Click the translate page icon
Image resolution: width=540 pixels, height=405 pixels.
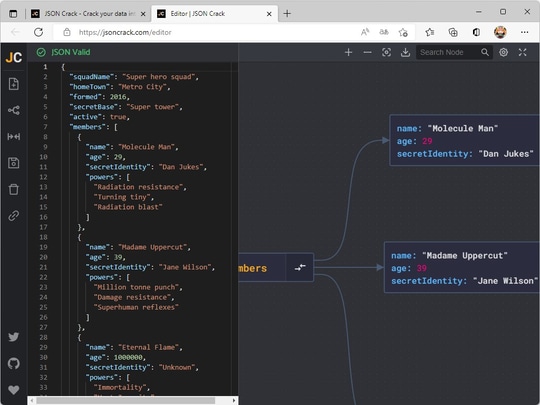tap(384, 32)
